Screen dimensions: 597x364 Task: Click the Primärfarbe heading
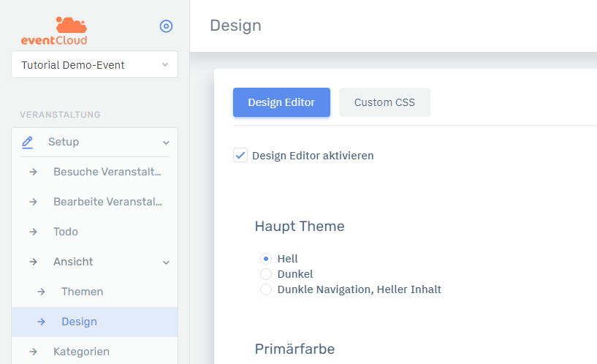(x=294, y=349)
